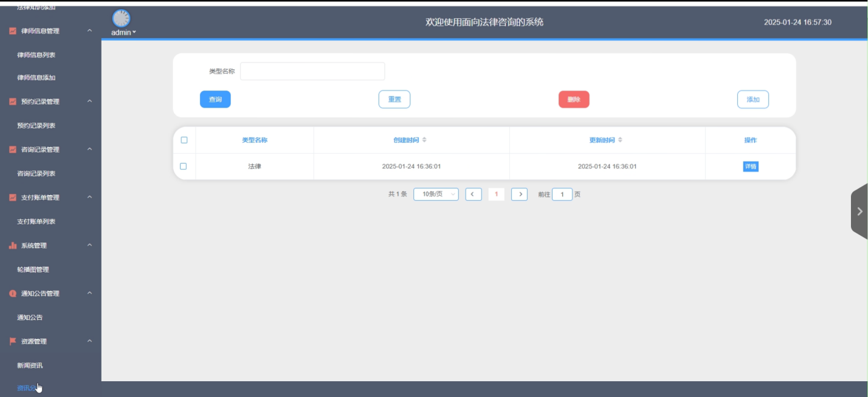868x397 pixels.
Task: Click the 类型名称 search input field
Action: pyautogui.click(x=312, y=71)
